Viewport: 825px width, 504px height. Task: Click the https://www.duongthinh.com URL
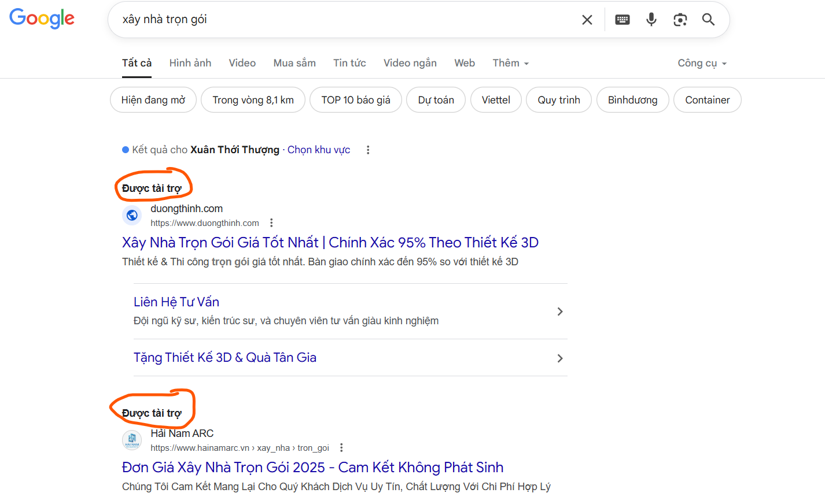pyautogui.click(x=205, y=223)
